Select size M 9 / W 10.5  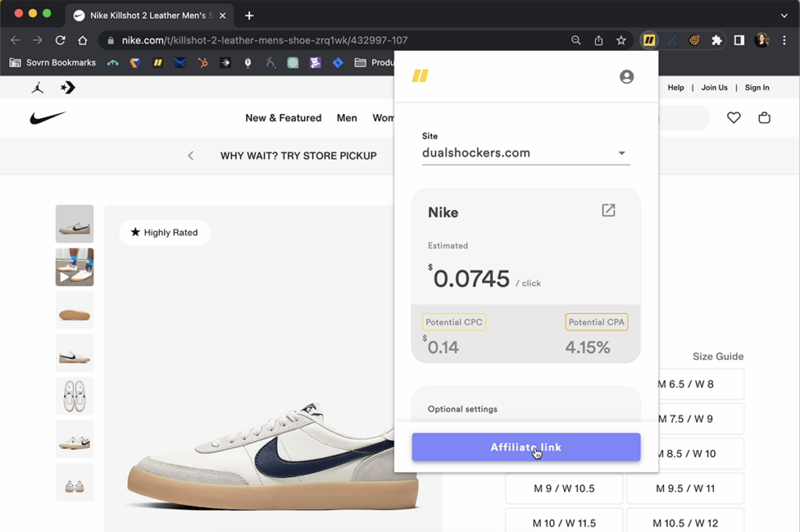[564, 489]
